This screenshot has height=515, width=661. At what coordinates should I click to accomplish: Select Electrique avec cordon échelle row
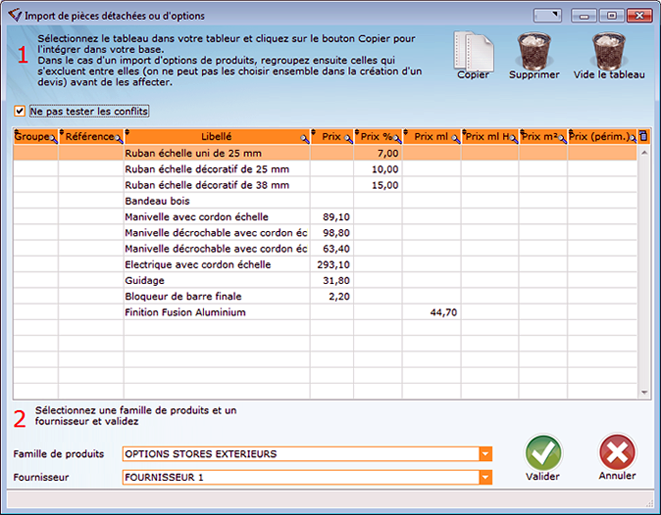(x=325, y=265)
